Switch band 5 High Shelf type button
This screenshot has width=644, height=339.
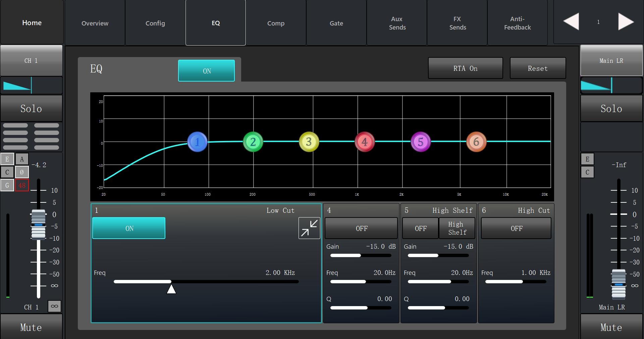click(457, 228)
